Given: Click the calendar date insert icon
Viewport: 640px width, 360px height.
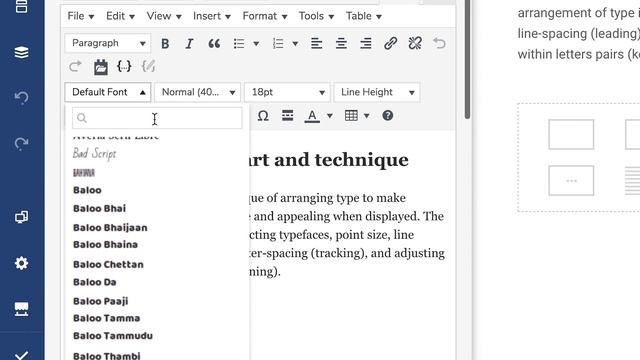Looking at the screenshot, I should coord(100,67).
